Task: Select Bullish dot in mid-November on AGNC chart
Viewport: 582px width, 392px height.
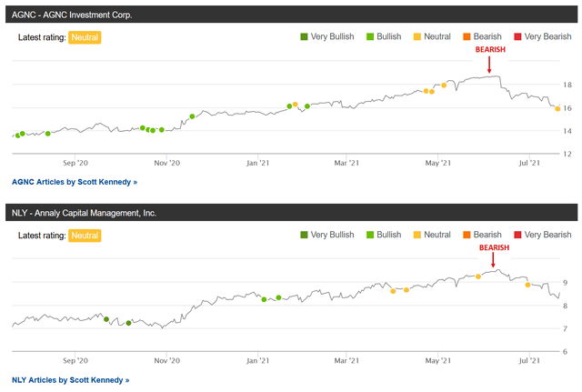Action: [192, 116]
